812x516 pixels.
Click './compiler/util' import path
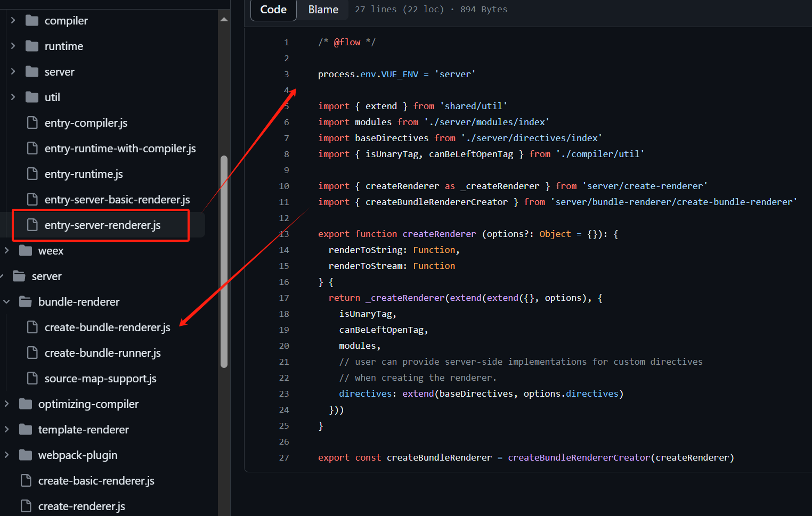pos(600,154)
